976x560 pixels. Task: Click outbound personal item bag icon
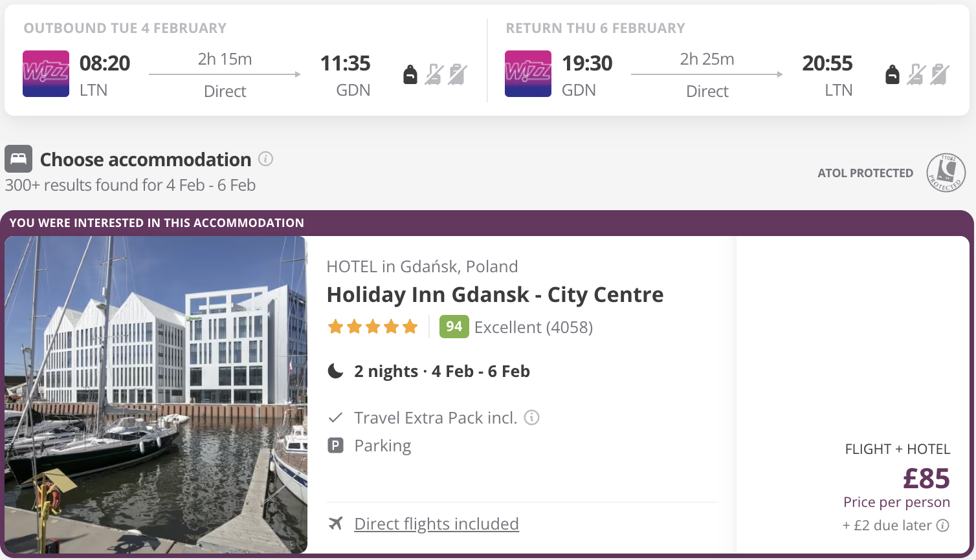click(410, 75)
